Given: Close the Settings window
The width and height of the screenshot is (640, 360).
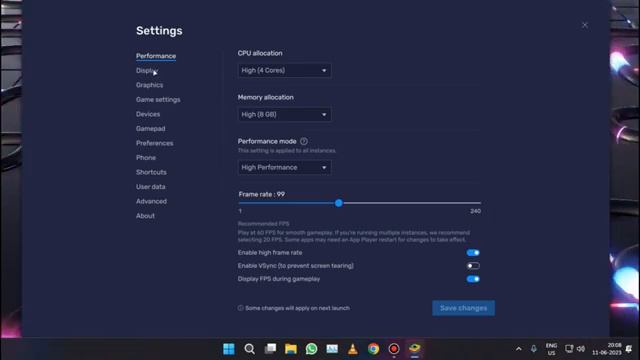Looking at the screenshot, I should pyautogui.click(x=585, y=25).
